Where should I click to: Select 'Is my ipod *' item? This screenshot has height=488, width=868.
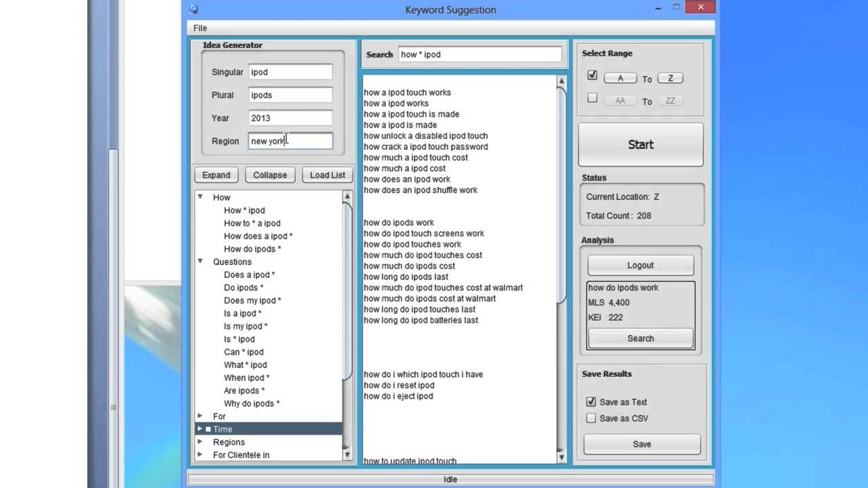click(245, 326)
